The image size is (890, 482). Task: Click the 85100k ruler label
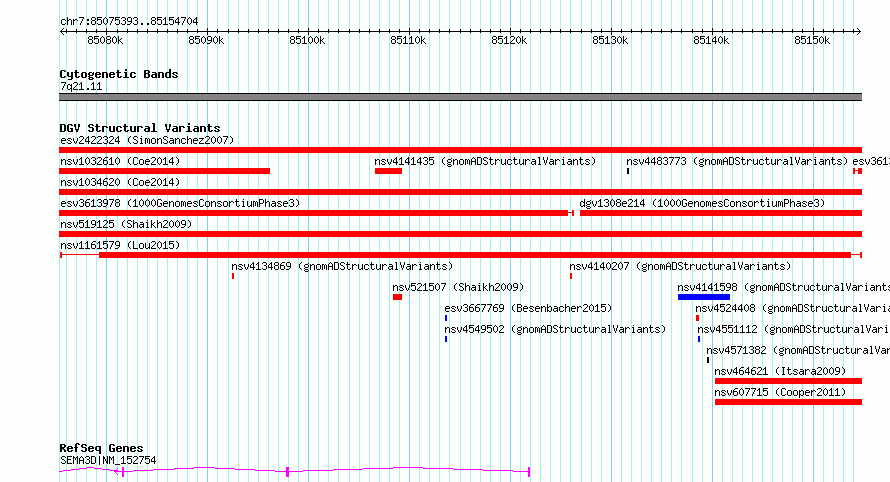307,40
